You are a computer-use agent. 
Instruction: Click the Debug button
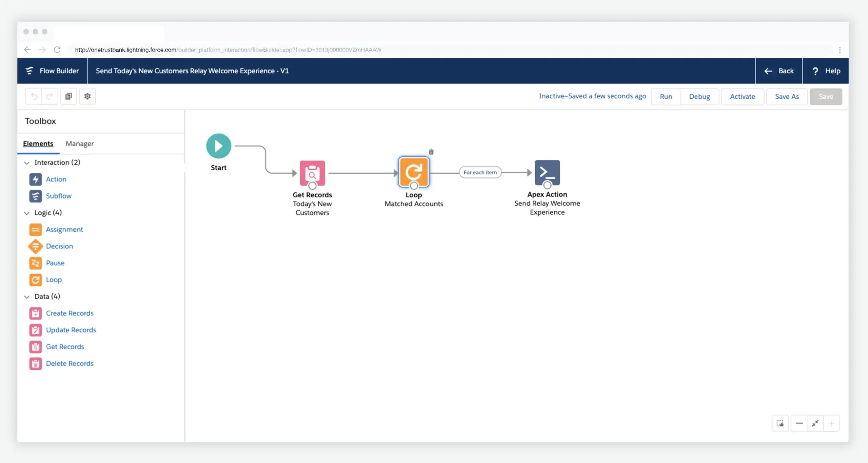(x=699, y=97)
